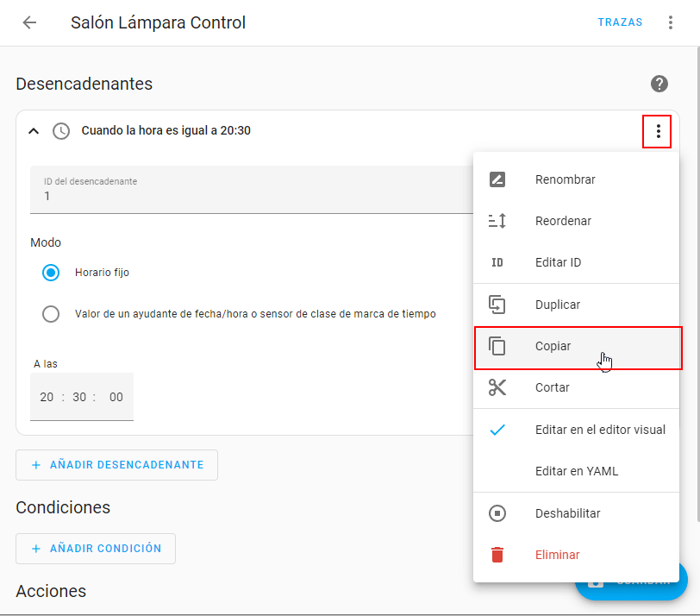Choose Copiar from the context menu
This screenshot has height=616, width=700.
point(553,346)
